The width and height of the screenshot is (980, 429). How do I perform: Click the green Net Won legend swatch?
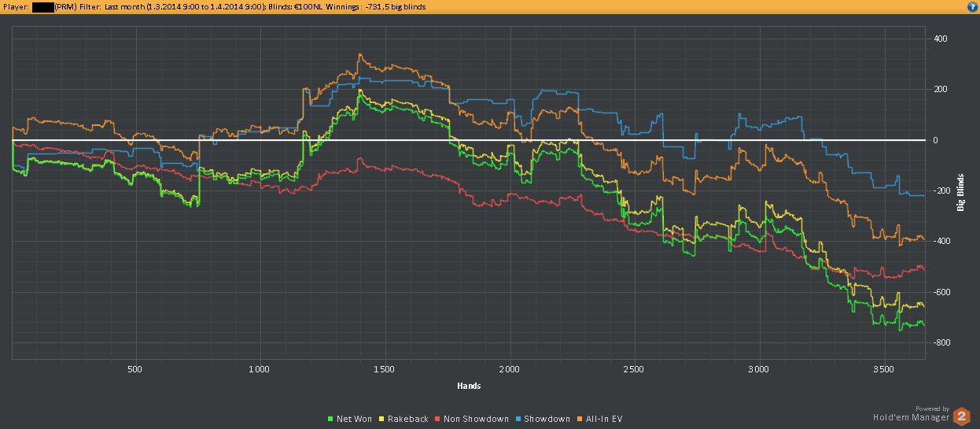(x=330, y=420)
